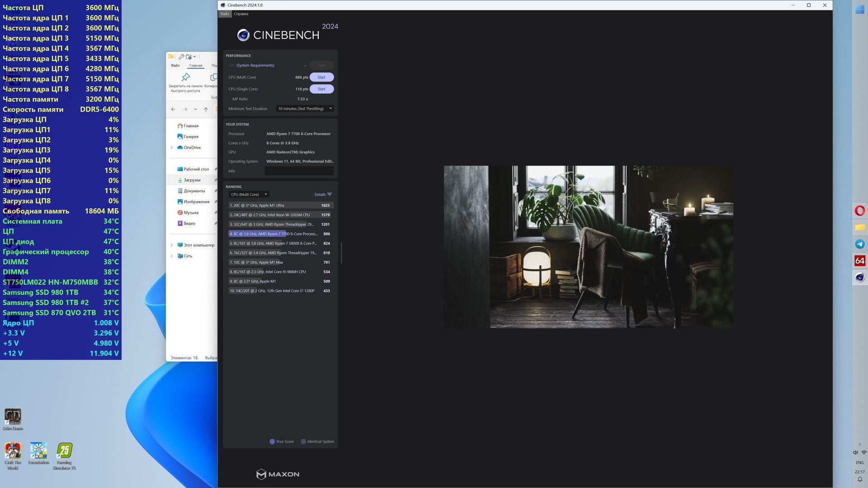Viewport: 868px width, 488px height.
Task: Click the Info input field
Action: pos(299,171)
